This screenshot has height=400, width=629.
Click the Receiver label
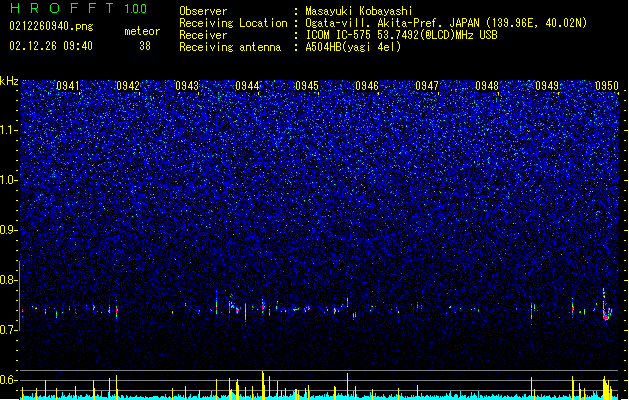203,35
